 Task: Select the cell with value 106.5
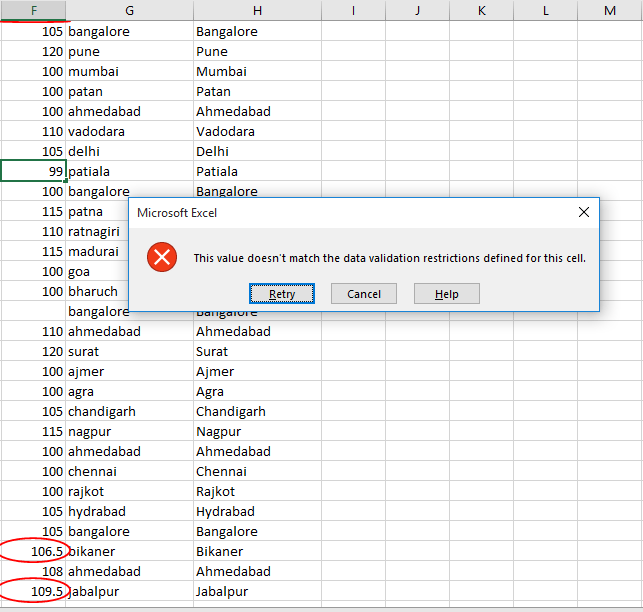33,551
